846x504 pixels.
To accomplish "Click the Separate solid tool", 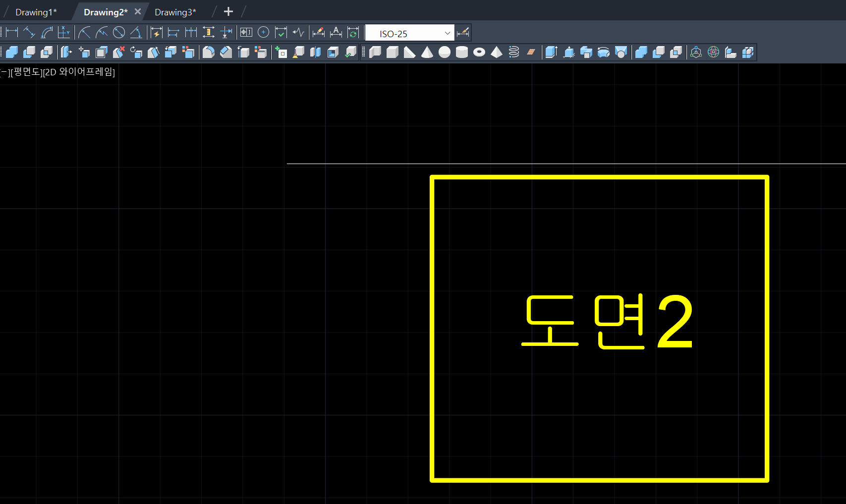I will click(x=316, y=52).
